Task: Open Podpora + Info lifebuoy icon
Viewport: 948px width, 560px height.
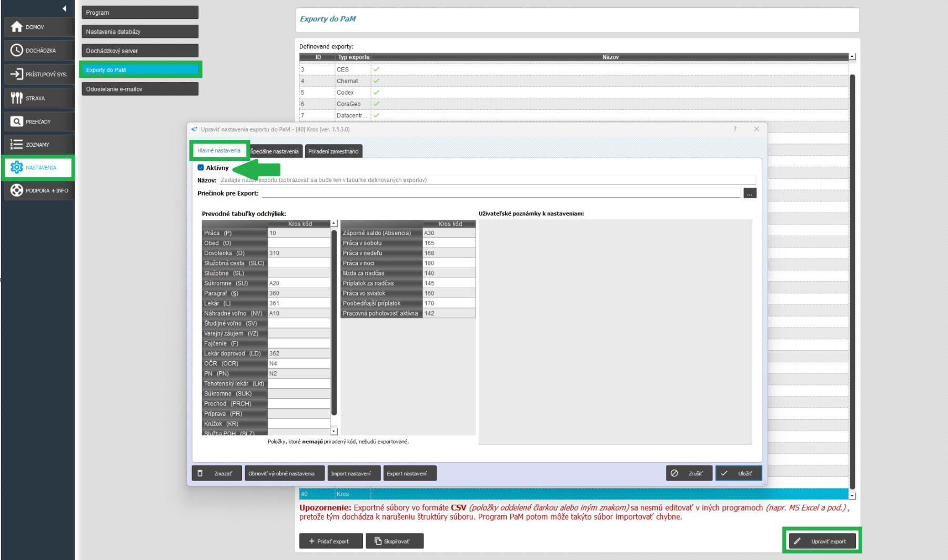Action: [x=17, y=190]
